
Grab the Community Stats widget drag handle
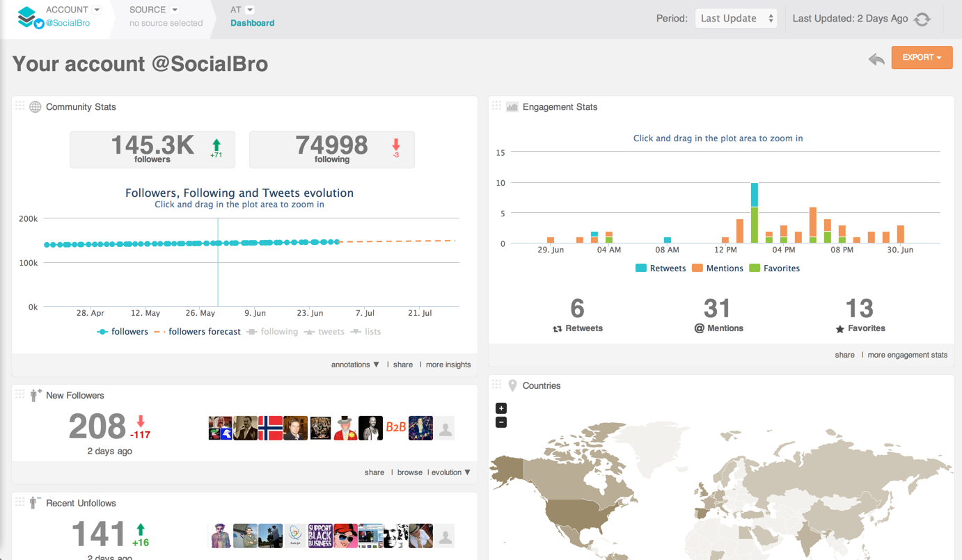point(19,106)
